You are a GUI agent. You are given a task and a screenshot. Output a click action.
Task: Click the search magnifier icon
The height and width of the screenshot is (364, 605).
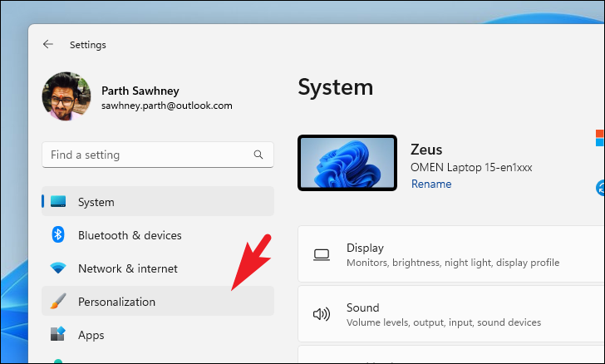pyautogui.click(x=258, y=155)
